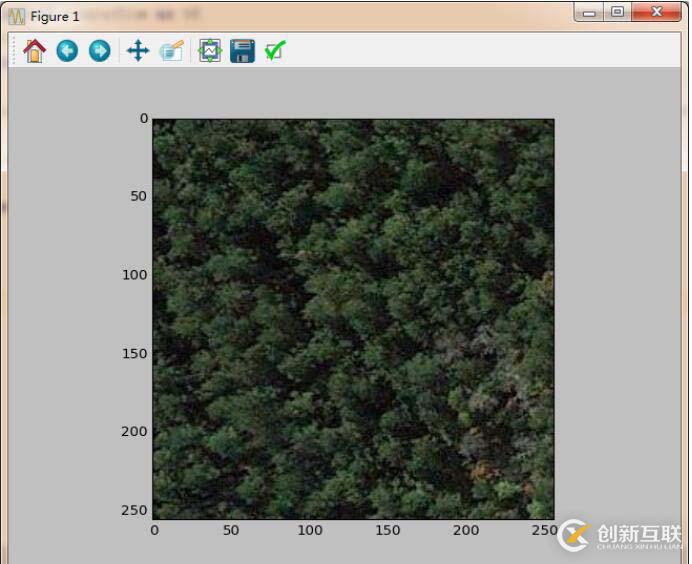This screenshot has height=564, width=692.
Task: Click the y-axis tick label 200
Action: (135, 431)
